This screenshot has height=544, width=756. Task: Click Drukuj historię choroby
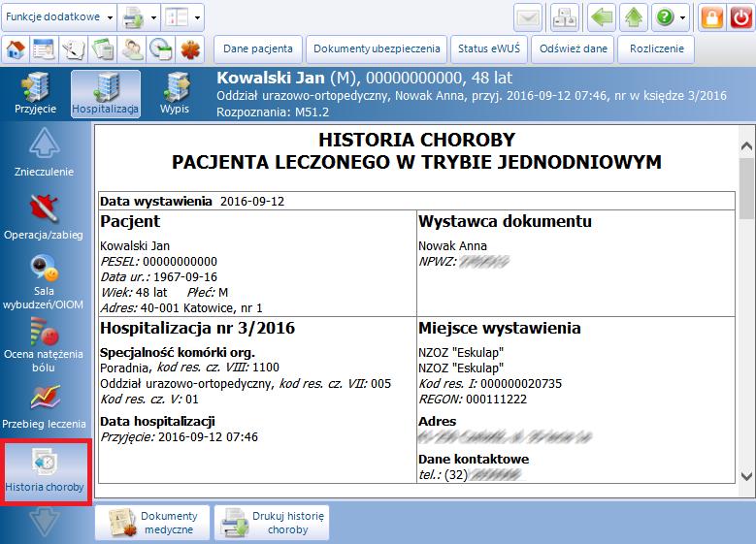272,523
